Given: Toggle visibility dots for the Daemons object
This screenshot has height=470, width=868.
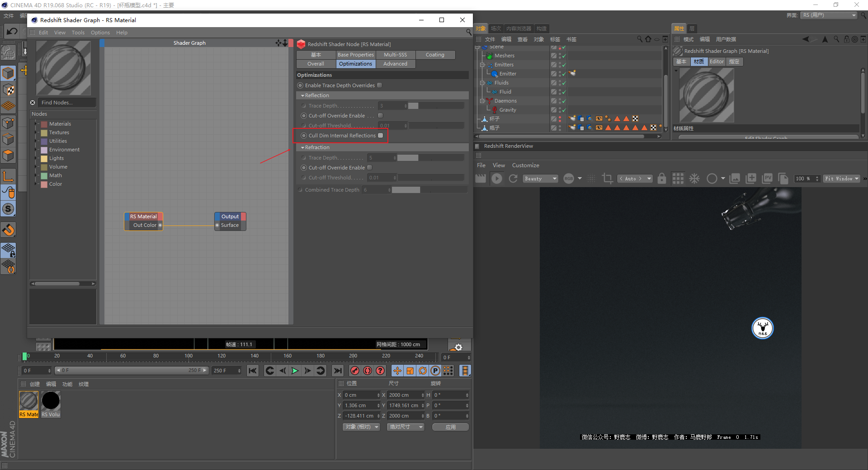Looking at the screenshot, I should [560, 101].
